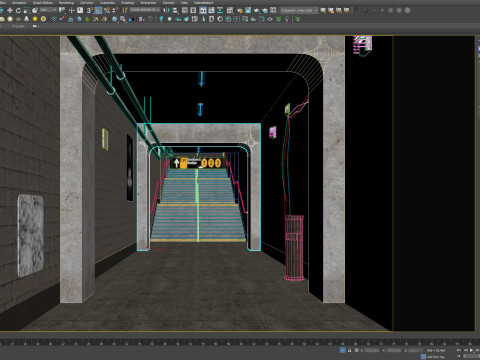
Task: Toggle 3D Snaps
Action: [90, 10]
